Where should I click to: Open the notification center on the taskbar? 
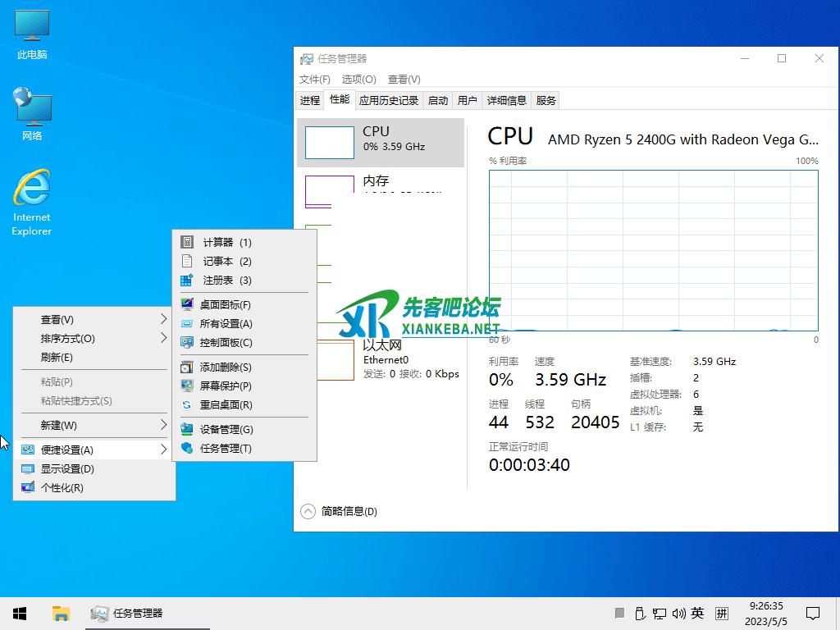(812, 613)
